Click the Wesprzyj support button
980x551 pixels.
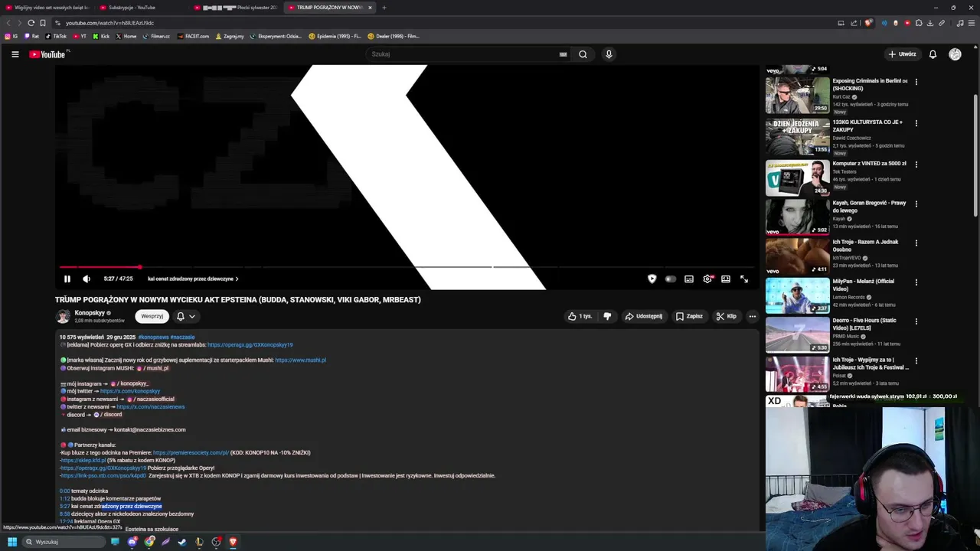coord(152,316)
